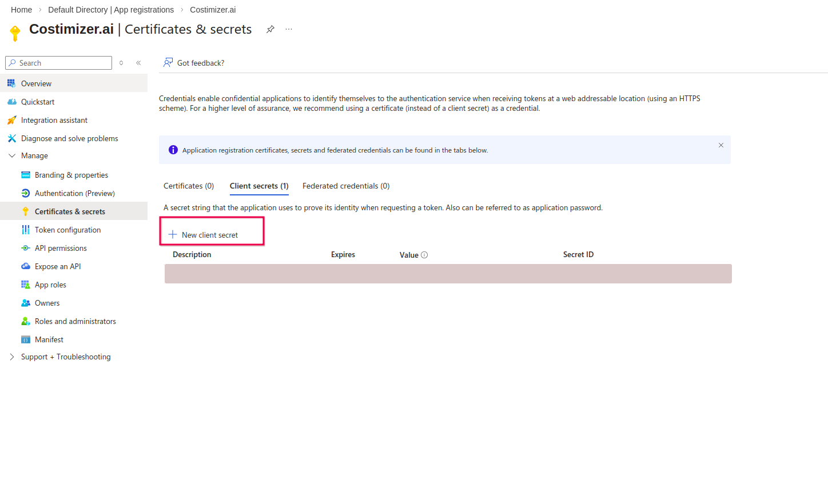
Task: Click the Description column header
Action: (x=192, y=254)
